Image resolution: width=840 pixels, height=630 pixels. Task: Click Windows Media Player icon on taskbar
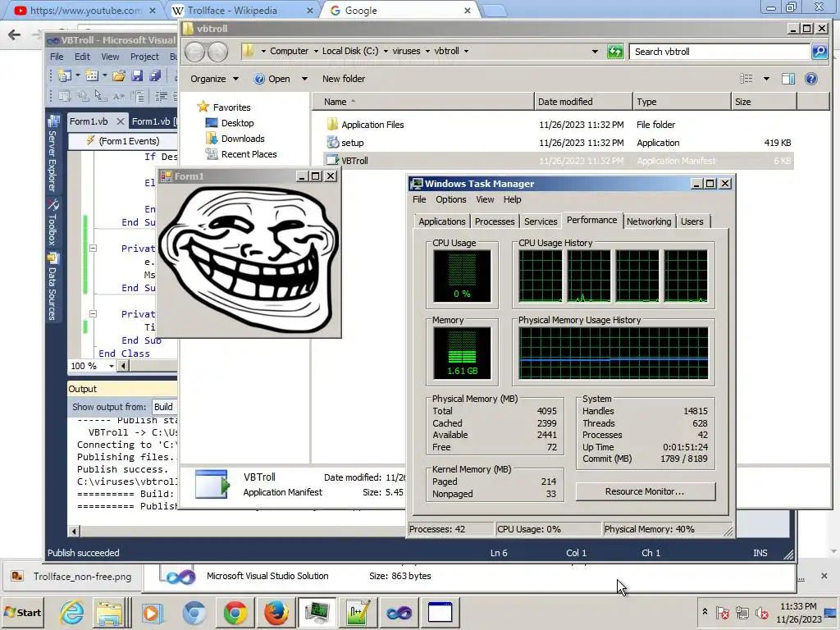point(152,612)
